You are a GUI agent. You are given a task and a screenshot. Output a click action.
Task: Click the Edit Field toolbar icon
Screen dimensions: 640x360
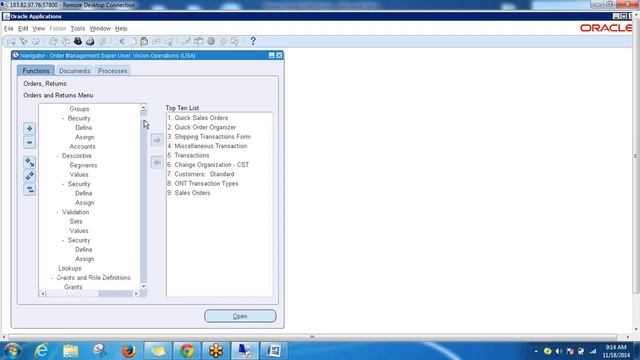(x=186, y=41)
